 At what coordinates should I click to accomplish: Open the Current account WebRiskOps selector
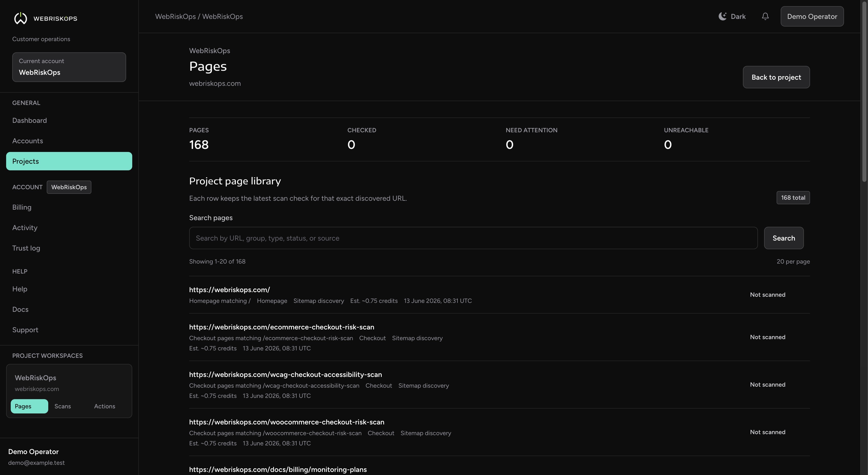pyautogui.click(x=69, y=67)
